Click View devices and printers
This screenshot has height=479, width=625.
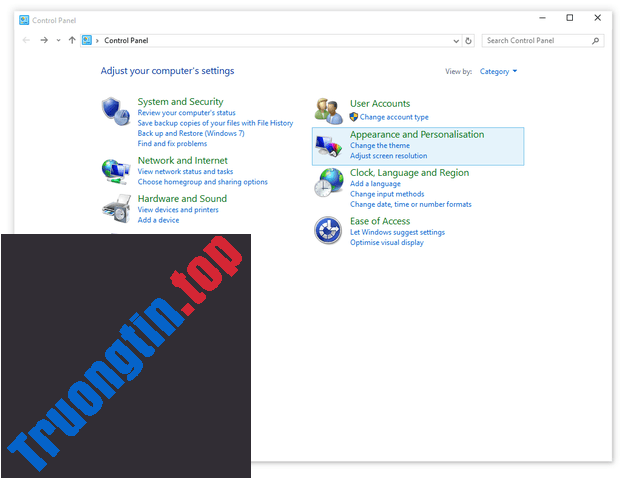tap(178, 210)
